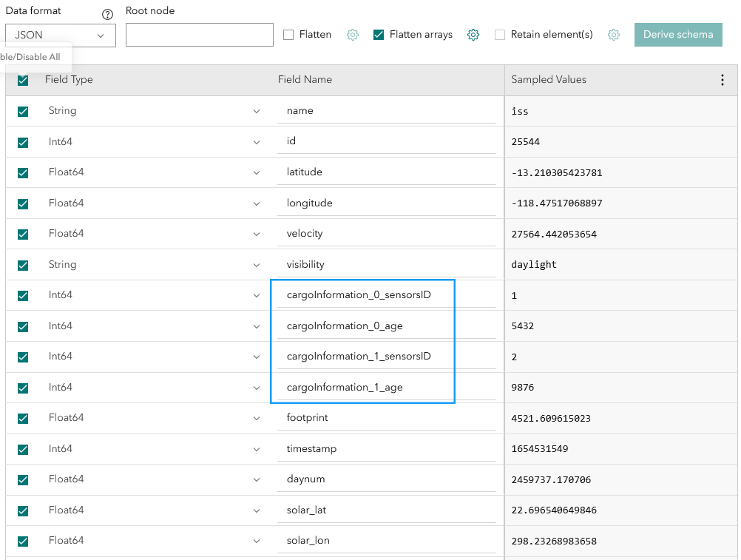
Task: Uncheck the Flatten arrays option
Action: pos(378,34)
